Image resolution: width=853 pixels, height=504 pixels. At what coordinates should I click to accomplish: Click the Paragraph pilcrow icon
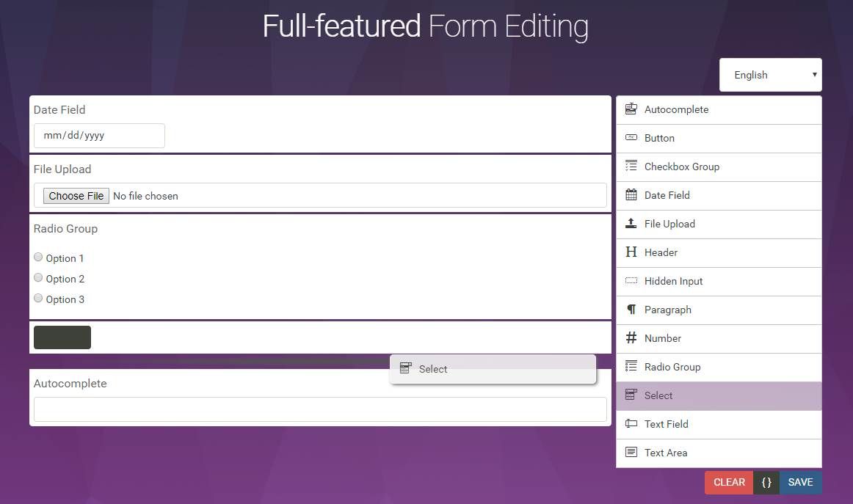click(x=631, y=310)
